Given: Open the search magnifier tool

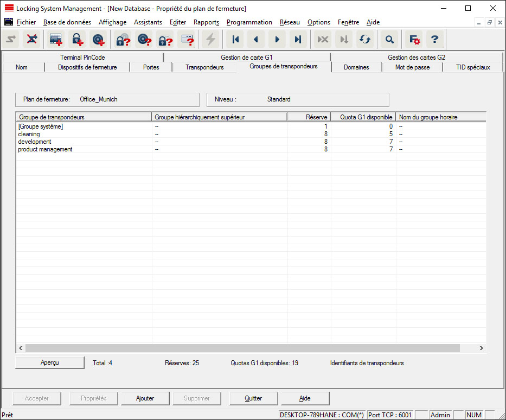Looking at the screenshot, I should pyautogui.click(x=389, y=40).
